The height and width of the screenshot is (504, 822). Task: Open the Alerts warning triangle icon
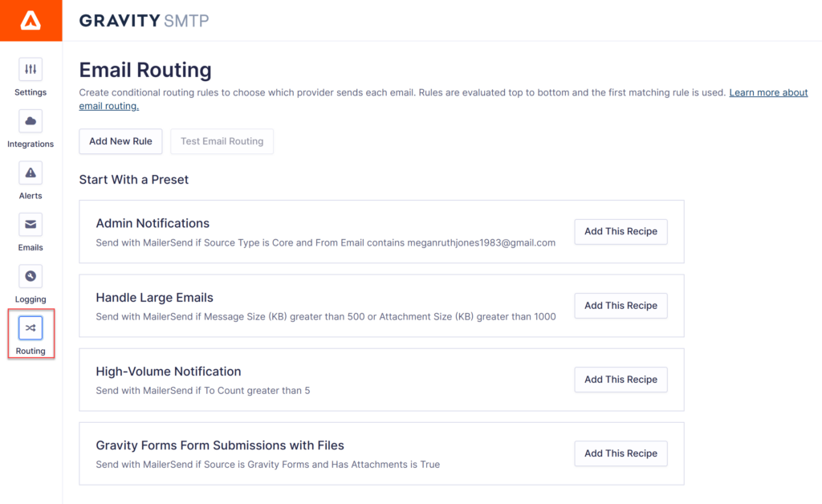(x=31, y=173)
